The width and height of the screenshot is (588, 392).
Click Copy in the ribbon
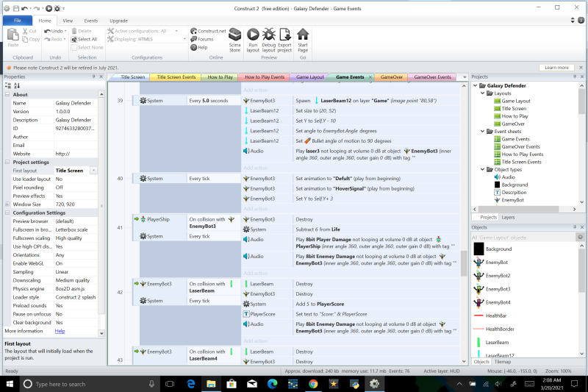31,40
